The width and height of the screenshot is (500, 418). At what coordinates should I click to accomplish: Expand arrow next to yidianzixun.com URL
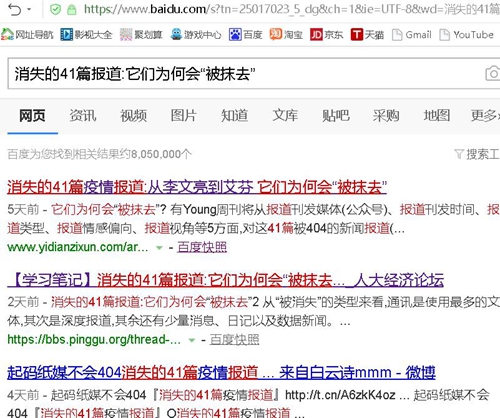pos(159,248)
